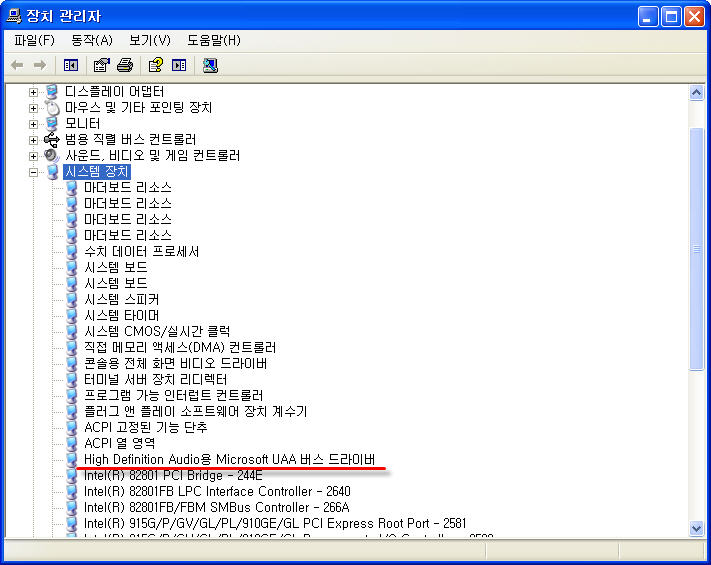Image resolution: width=711 pixels, height=565 pixels.
Task: Expand the 디스플레이 어댑터 node
Action: click(x=33, y=92)
